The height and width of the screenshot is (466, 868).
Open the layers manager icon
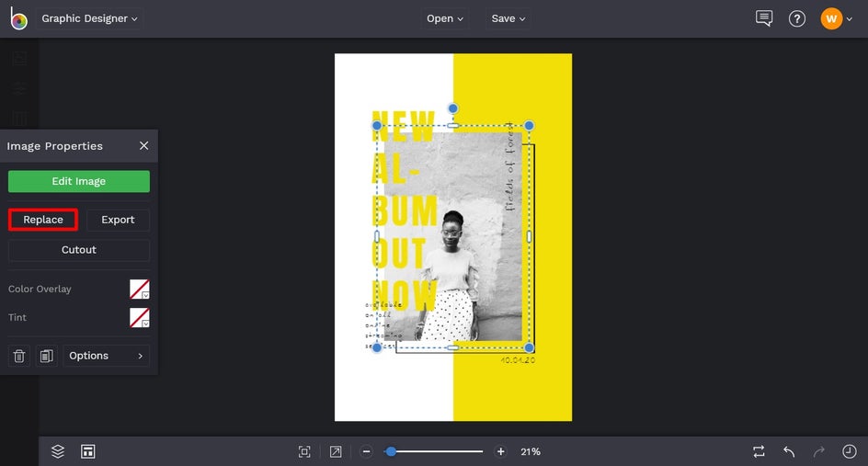tap(58, 451)
